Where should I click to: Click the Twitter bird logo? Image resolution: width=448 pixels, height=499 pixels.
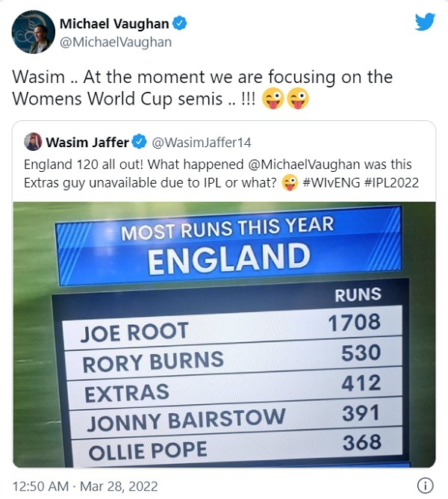(x=425, y=22)
